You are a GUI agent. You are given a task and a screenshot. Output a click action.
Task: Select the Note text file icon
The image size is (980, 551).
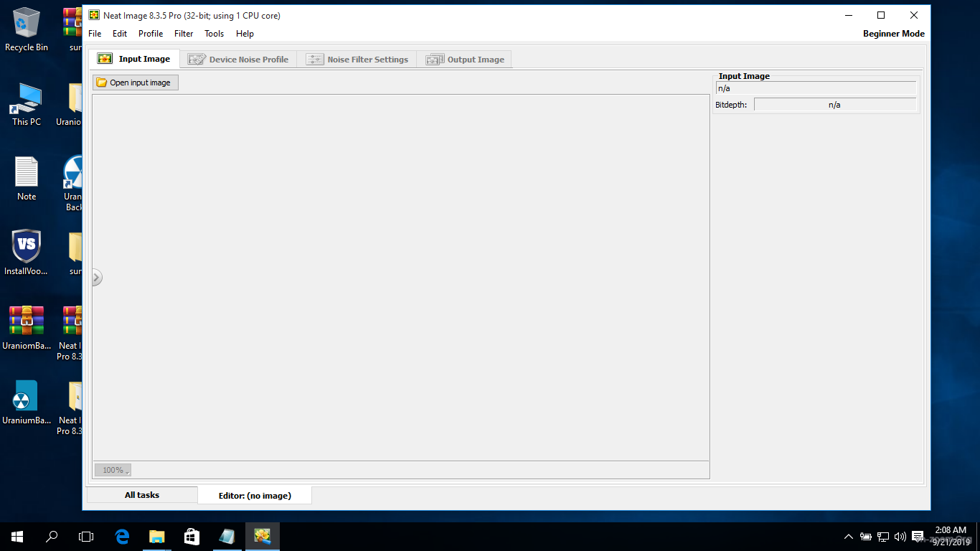pyautogui.click(x=27, y=179)
